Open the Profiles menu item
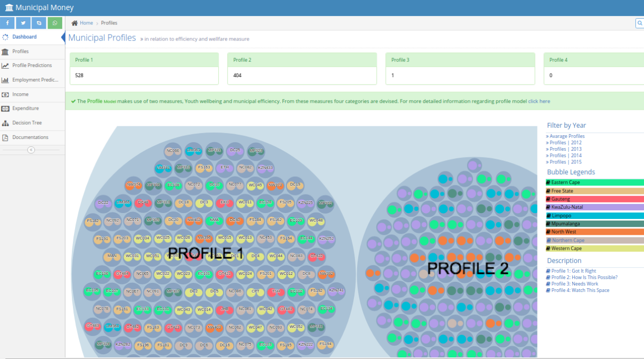Screen dimensions: 644x359 (32, 51)
